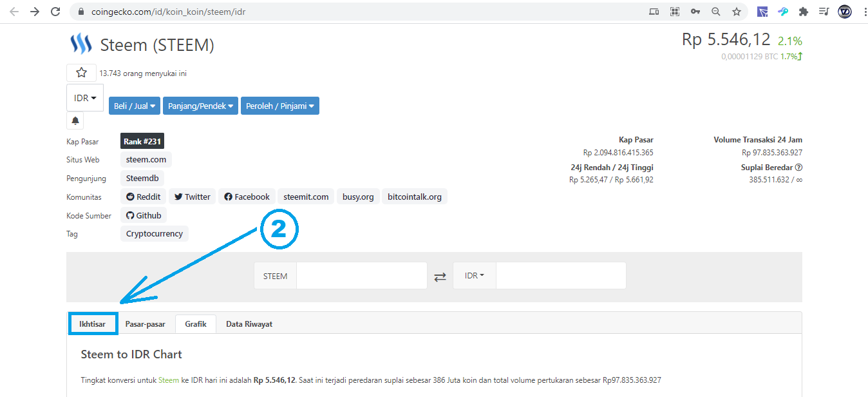This screenshot has width=868, height=397.
Task: Click the QR code icon in address bar
Action: [x=675, y=12]
